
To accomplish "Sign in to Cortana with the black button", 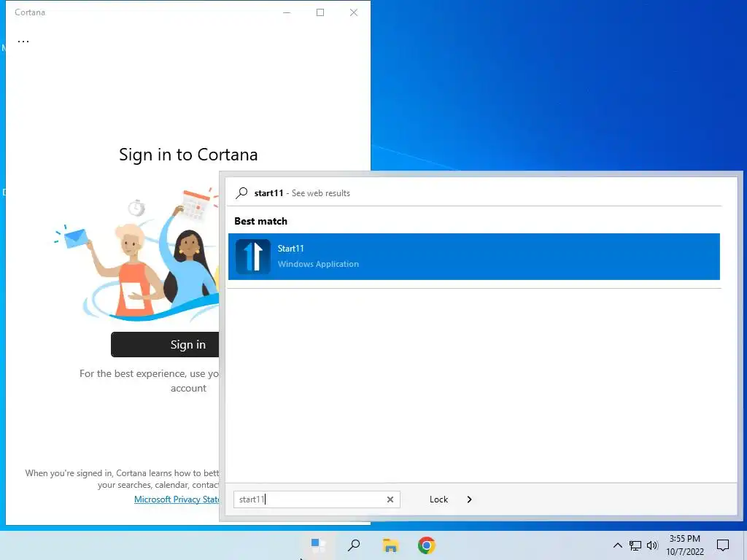I will tap(166, 344).
